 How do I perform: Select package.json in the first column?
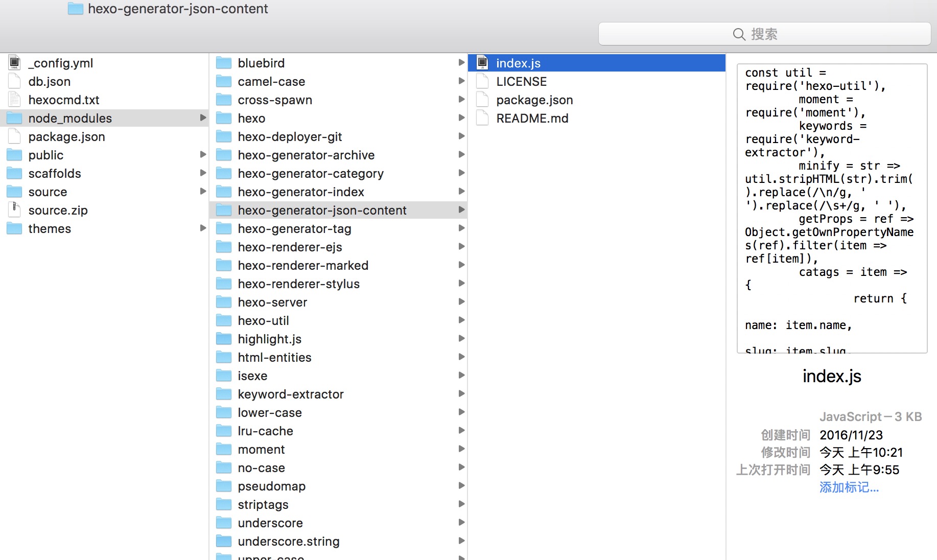coord(104,136)
